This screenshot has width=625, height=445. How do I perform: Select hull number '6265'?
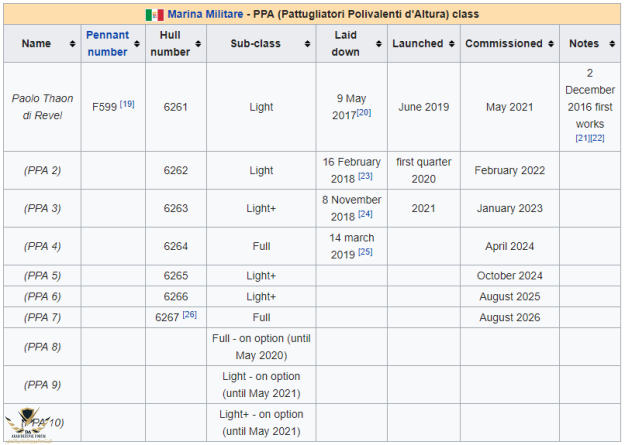(x=176, y=276)
